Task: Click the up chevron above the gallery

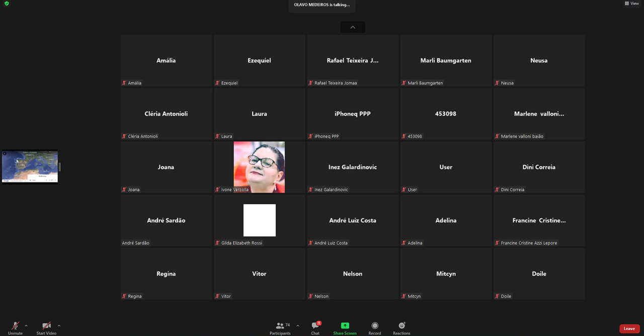Action: [353, 27]
